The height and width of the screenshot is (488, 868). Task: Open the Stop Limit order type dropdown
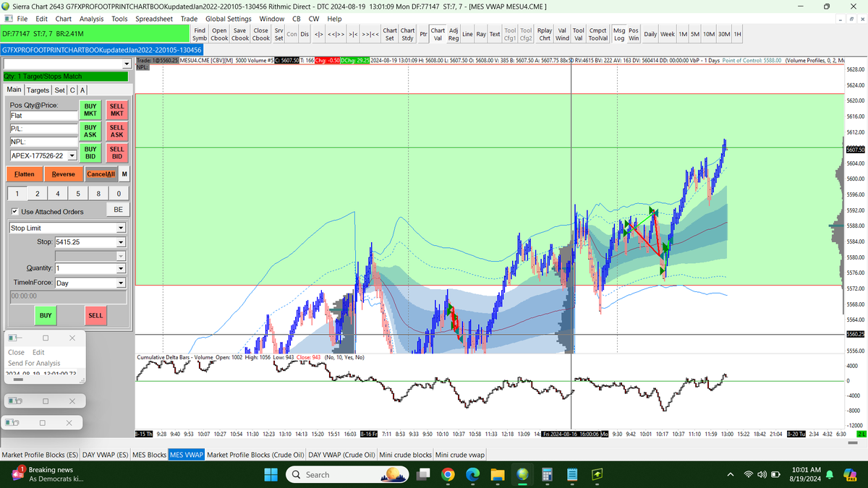[67, 228]
